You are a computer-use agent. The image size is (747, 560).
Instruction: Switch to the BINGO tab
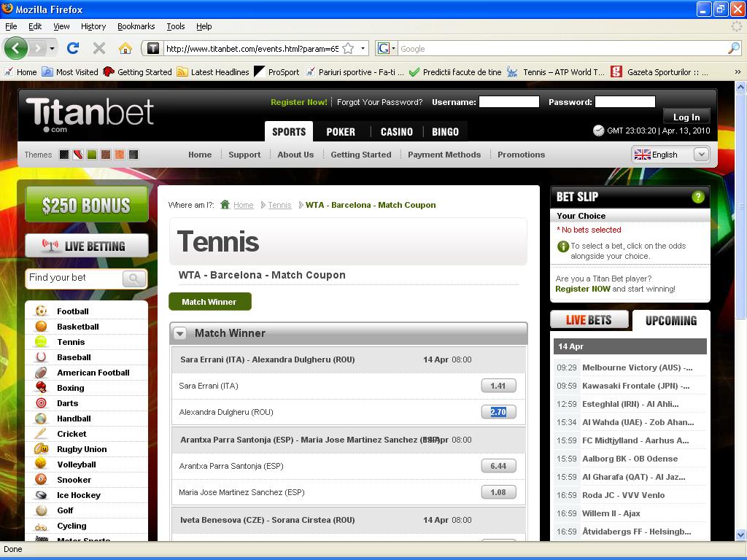click(446, 132)
